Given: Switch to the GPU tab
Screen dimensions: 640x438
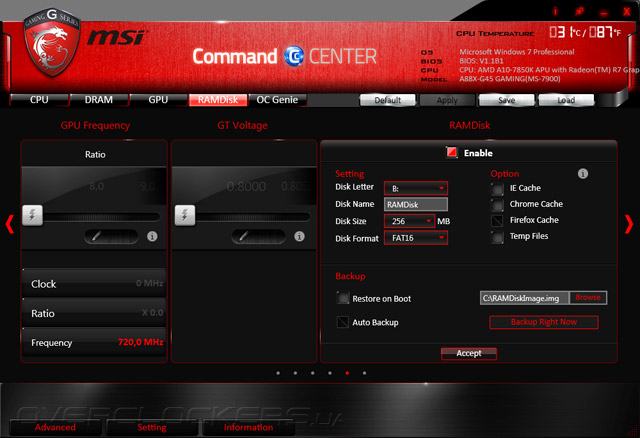Looking at the screenshot, I should 158,100.
